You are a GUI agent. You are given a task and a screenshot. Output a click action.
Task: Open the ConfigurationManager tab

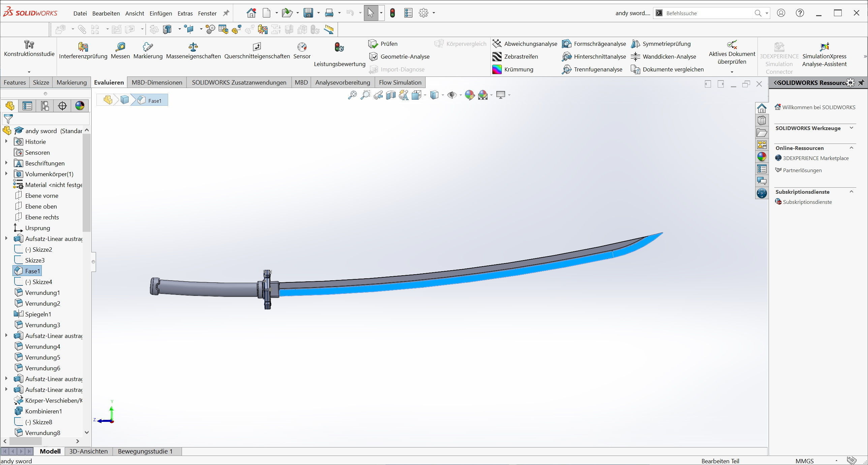(45, 106)
